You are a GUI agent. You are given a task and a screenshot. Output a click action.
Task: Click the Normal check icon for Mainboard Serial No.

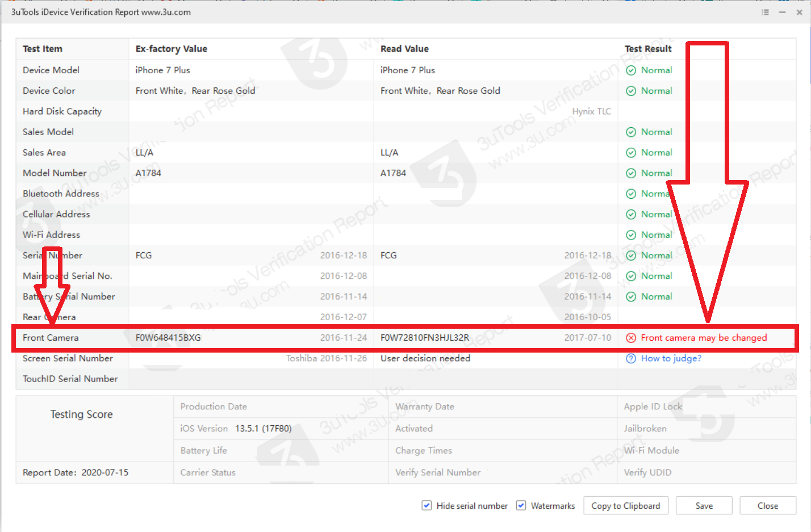pyautogui.click(x=631, y=276)
